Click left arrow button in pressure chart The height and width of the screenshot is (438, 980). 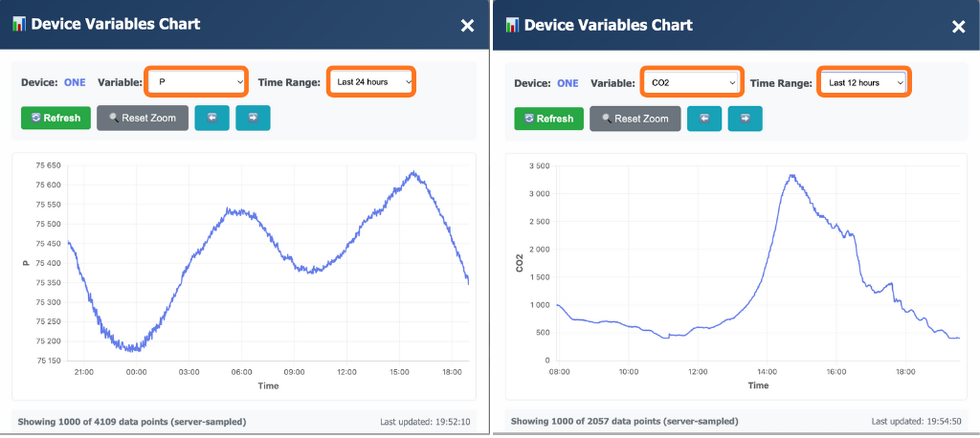pos(212,118)
